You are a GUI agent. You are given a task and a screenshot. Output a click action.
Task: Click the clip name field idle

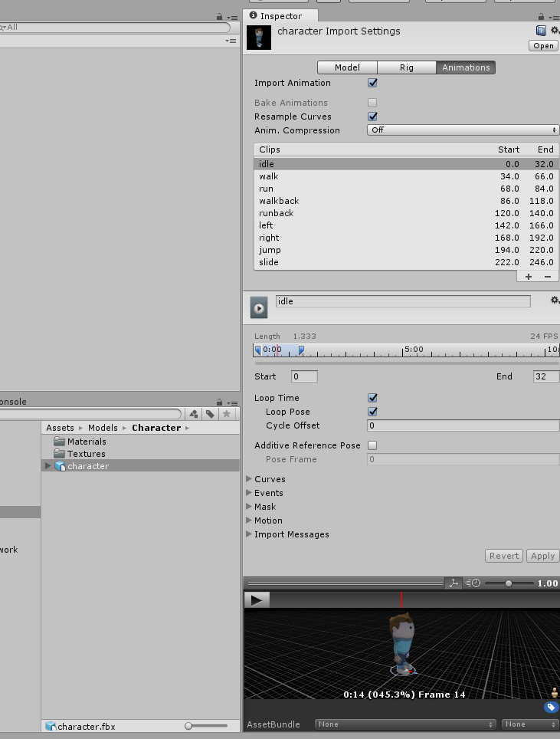point(403,301)
